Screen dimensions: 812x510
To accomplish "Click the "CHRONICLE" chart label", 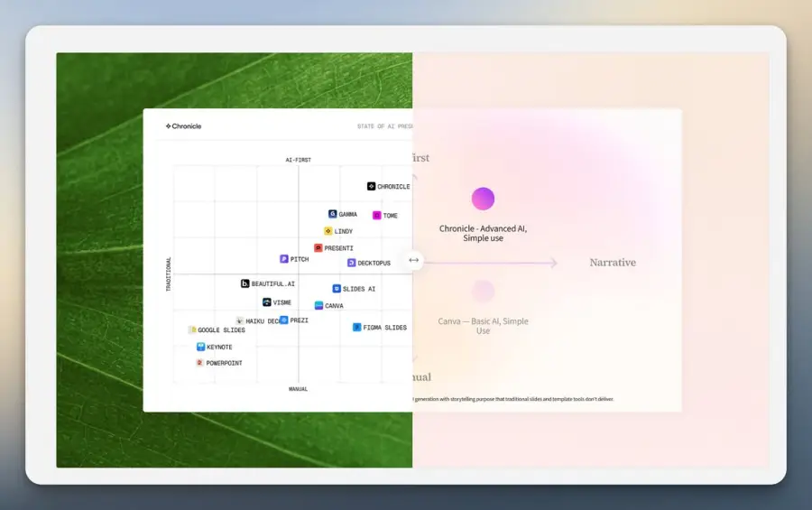I will [x=393, y=187].
